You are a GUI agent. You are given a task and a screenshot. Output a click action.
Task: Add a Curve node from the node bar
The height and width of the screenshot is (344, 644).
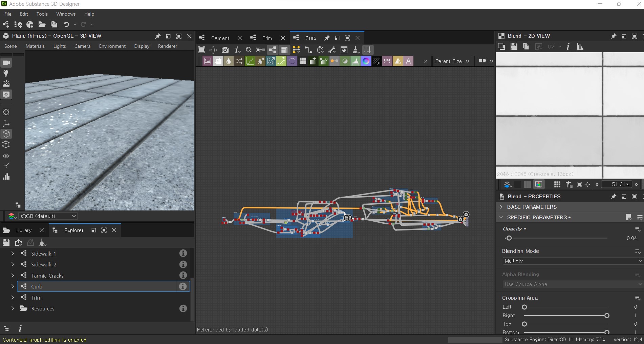(250, 61)
